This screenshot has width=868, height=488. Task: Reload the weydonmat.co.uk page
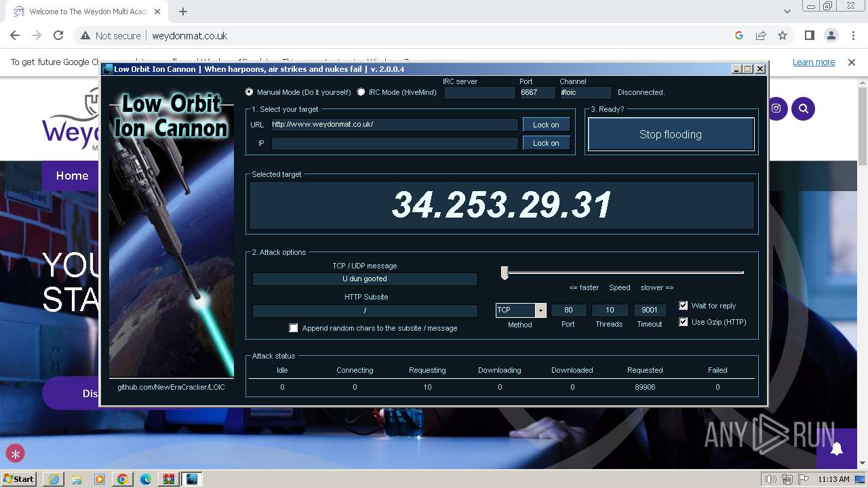click(x=58, y=36)
